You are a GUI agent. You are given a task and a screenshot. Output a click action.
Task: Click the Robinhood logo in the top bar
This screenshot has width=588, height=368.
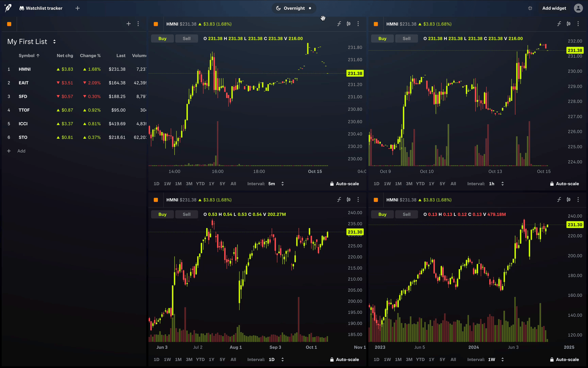coord(7,8)
